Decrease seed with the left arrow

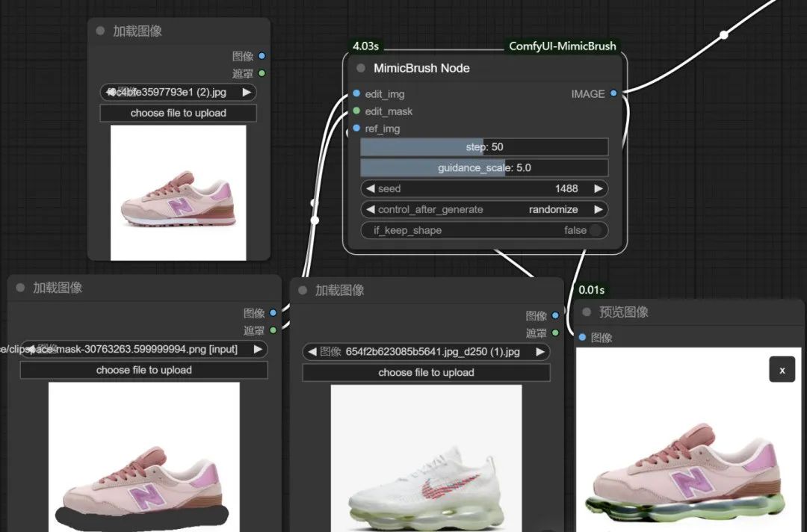pos(370,188)
